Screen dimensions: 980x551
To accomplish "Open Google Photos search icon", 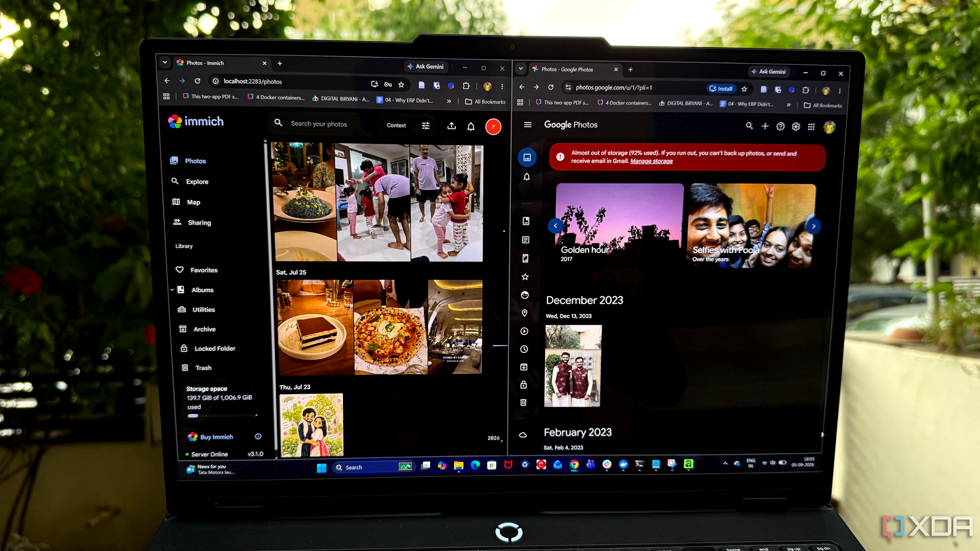I will click(749, 126).
